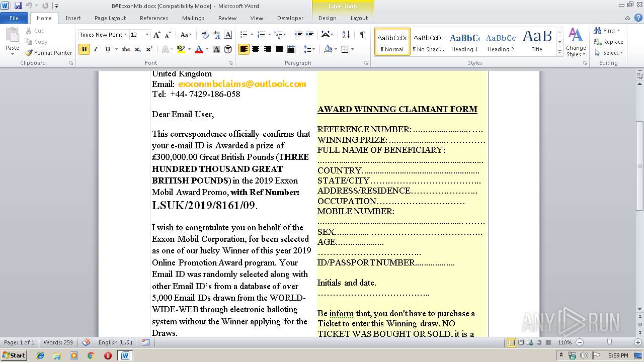Toggle Subscript formatting
Image resolution: width=644 pixels, height=362 pixels.
[138, 49]
